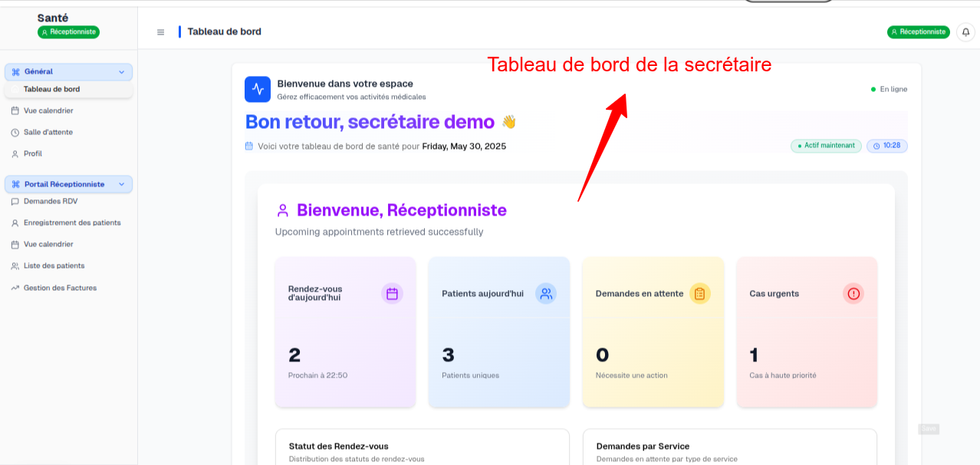Collapse the Général section in the sidebar
The image size is (980, 465).
(120, 71)
